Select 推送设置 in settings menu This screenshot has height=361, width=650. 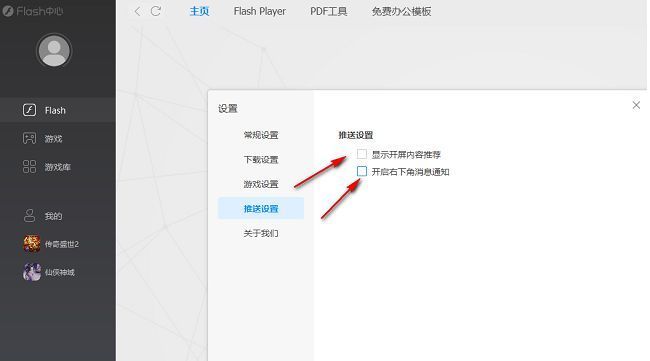261,208
